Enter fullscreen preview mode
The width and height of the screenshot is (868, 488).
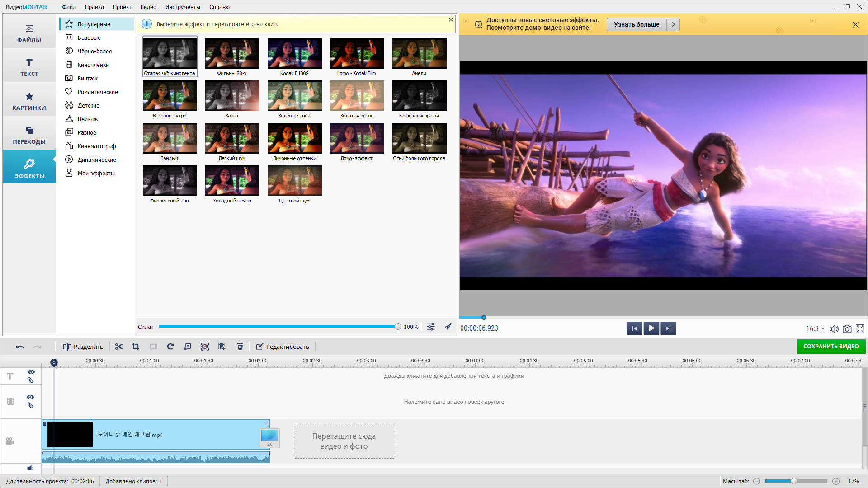pos(860,329)
